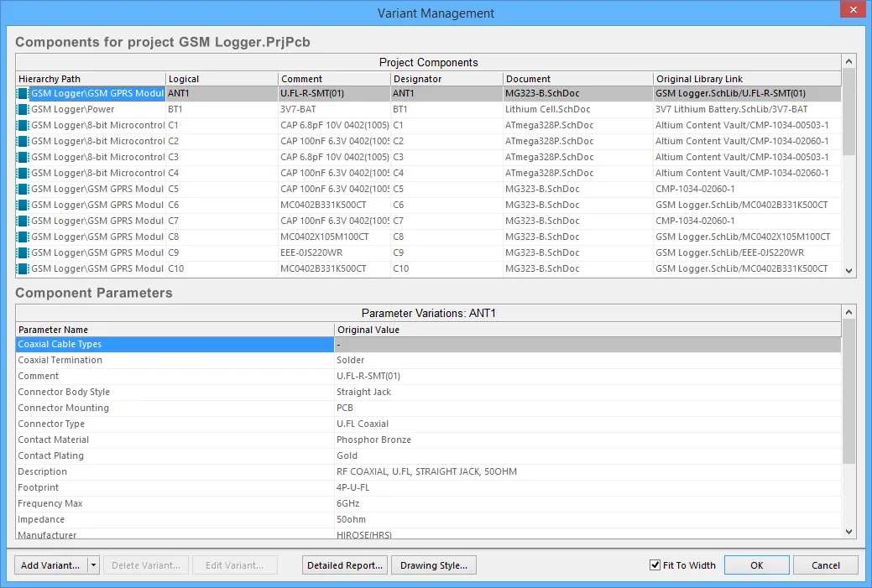Screen dimensions: 872x588
Task: Click the component icon in the C5 row
Action: point(23,190)
